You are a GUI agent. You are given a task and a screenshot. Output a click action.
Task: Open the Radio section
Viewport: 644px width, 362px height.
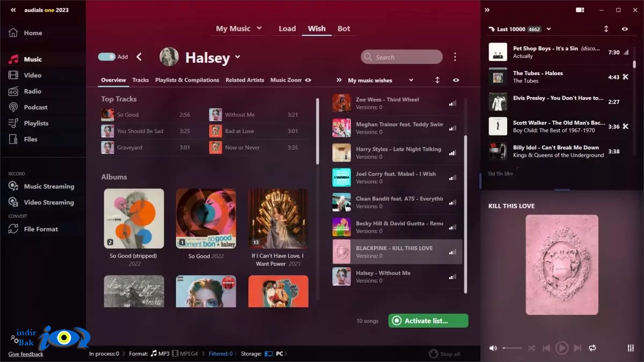(x=26, y=91)
